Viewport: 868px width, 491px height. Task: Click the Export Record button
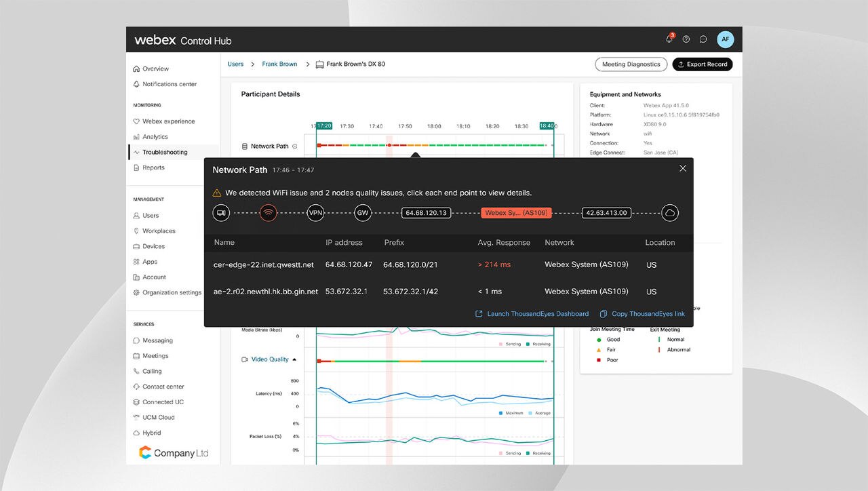point(703,64)
